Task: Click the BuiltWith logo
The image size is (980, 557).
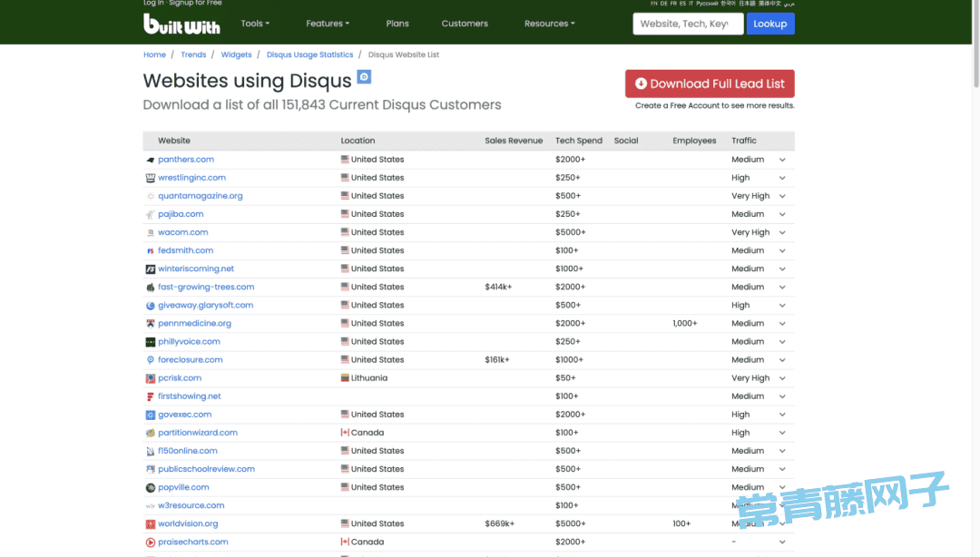Action: pos(181,24)
